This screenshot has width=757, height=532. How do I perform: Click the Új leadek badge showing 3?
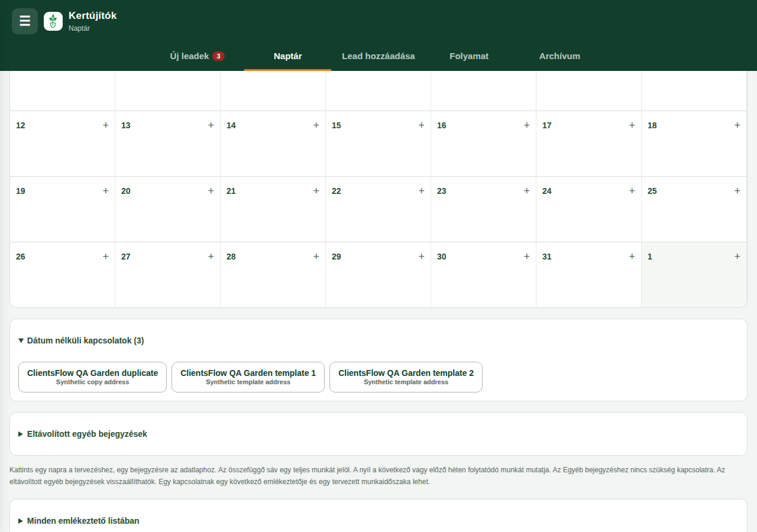pos(219,56)
